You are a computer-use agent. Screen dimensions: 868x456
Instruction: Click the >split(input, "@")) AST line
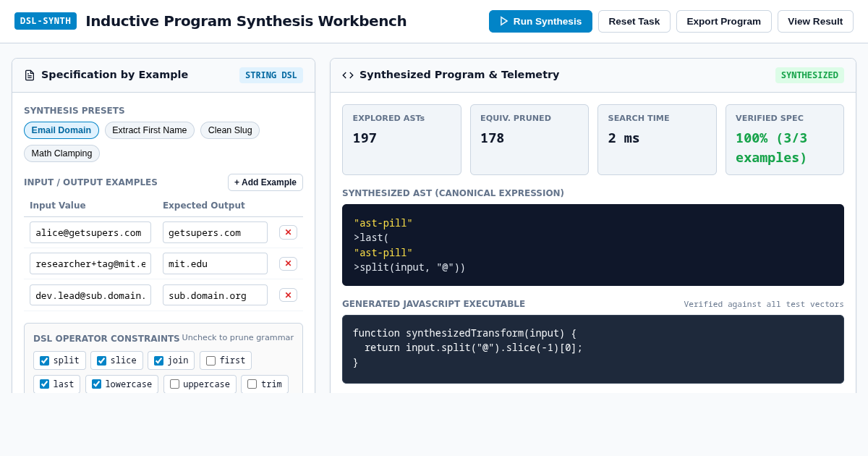(409, 267)
